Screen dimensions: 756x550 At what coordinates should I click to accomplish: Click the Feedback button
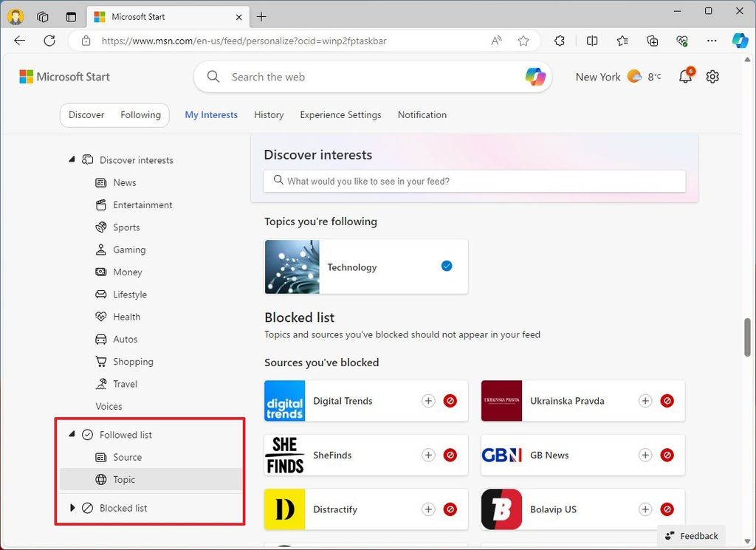pos(691,535)
